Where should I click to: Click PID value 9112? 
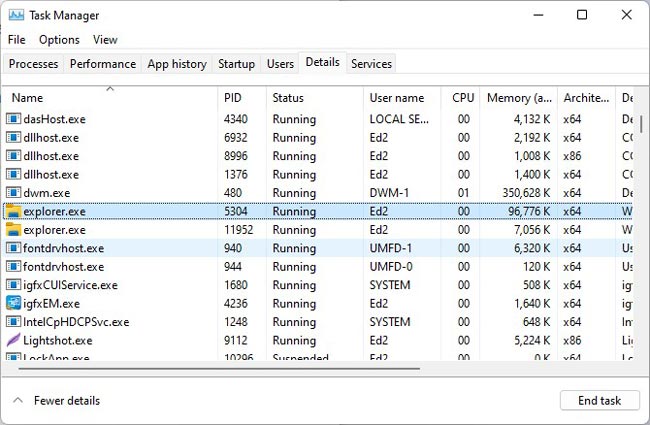click(x=235, y=340)
